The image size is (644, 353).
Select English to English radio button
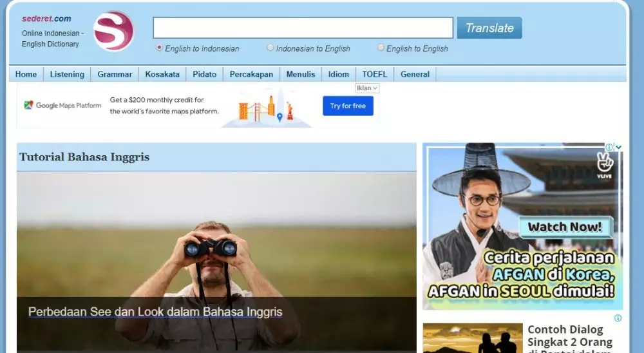(381, 48)
